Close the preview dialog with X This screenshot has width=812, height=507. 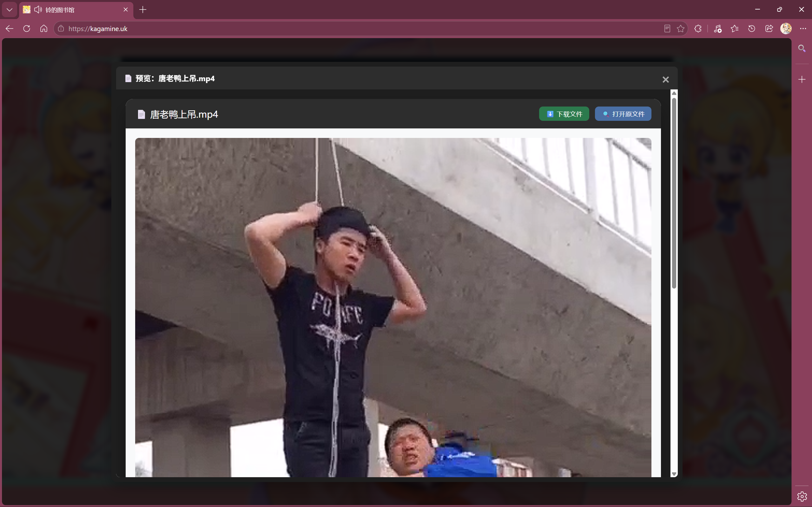click(666, 80)
